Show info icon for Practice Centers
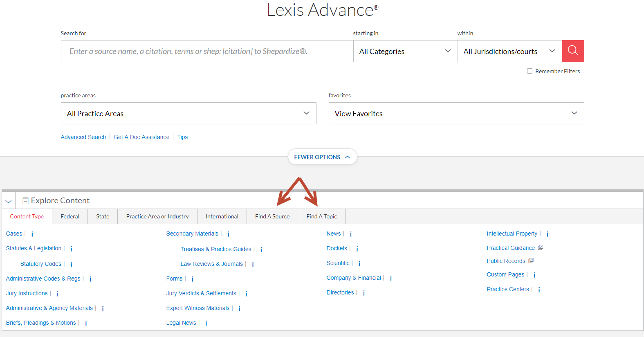This screenshot has width=644, height=337. pyautogui.click(x=539, y=290)
